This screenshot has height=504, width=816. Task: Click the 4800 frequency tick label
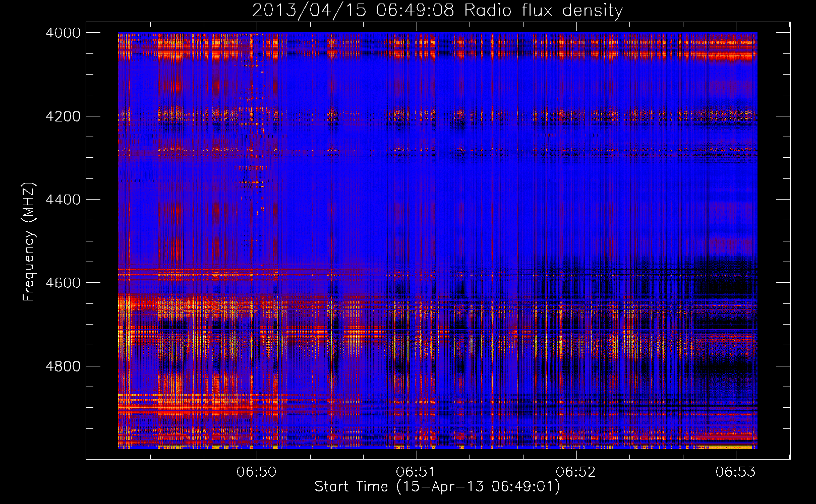pyautogui.click(x=63, y=366)
